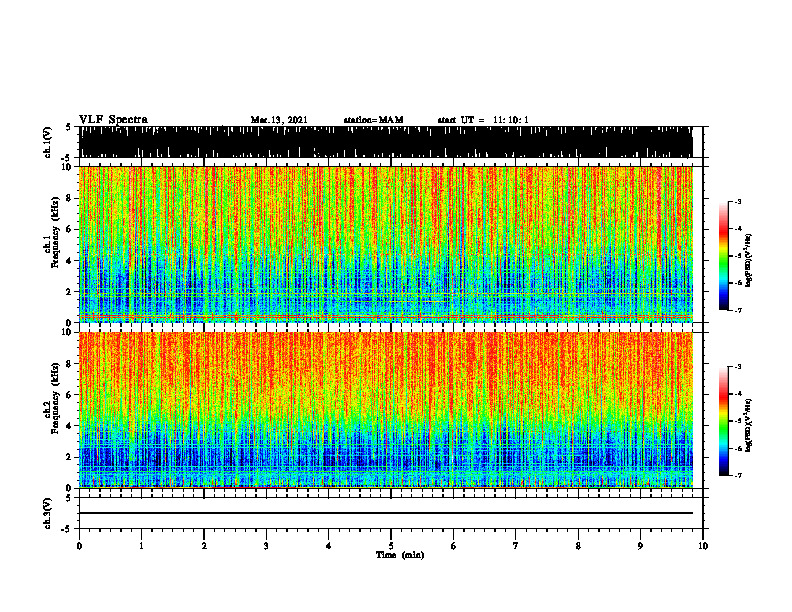The height and width of the screenshot is (612, 792).
Task: Click the time axis tick label "6"
Action: click(454, 546)
